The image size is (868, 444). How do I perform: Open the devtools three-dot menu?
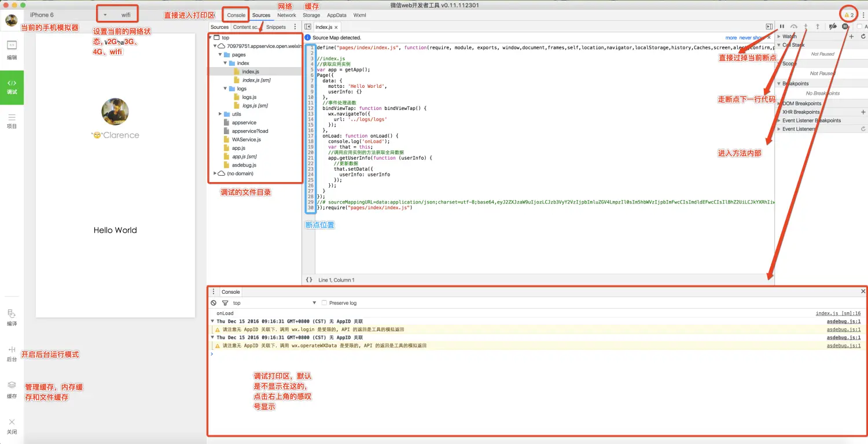(x=863, y=15)
